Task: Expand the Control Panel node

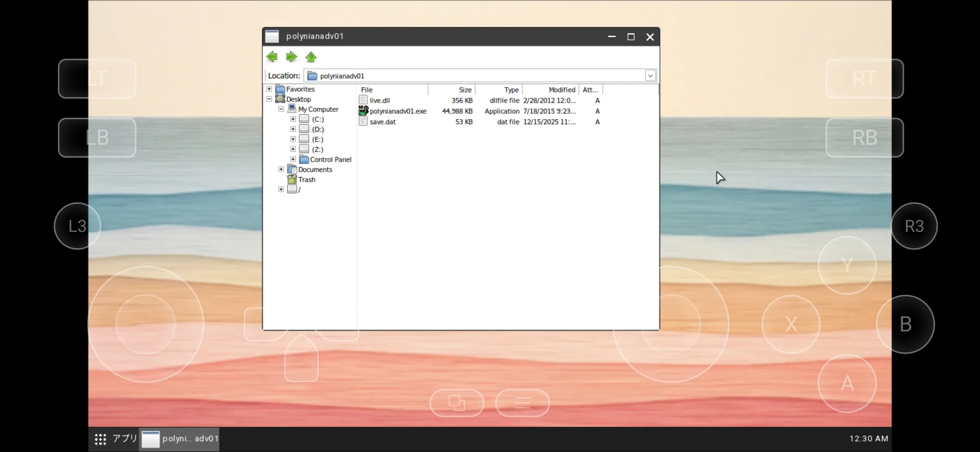Action: click(x=293, y=159)
